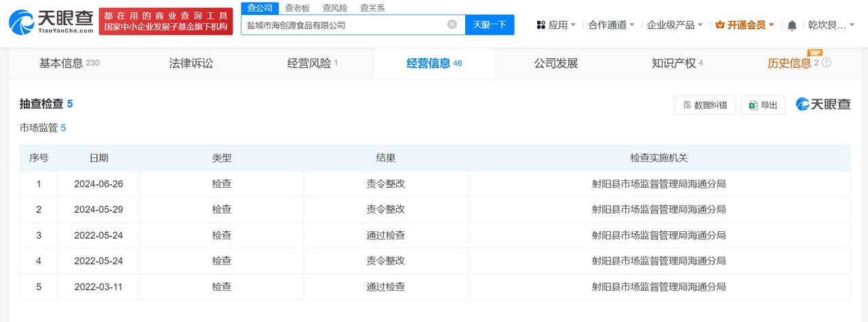Click 通过检查 result in row 3
The image size is (868, 322).
[x=386, y=235]
